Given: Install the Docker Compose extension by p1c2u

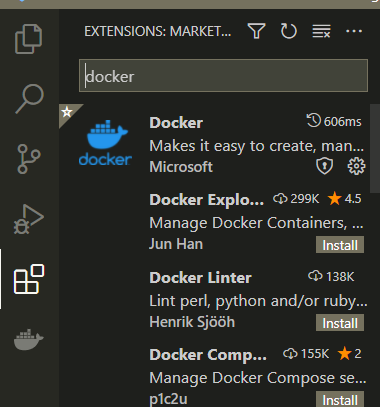Looking at the screenshot, I should 340,399.
